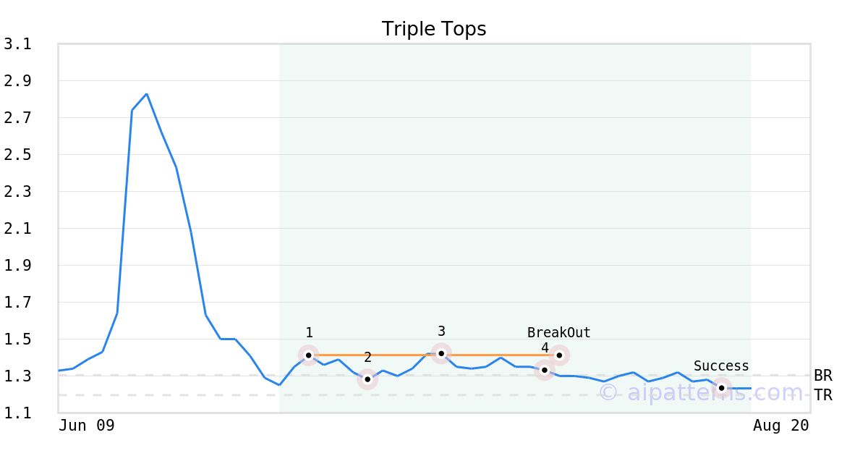Click the 3.1 y-axis label
This screenshot has height=456, width=868.
(17, 44)
